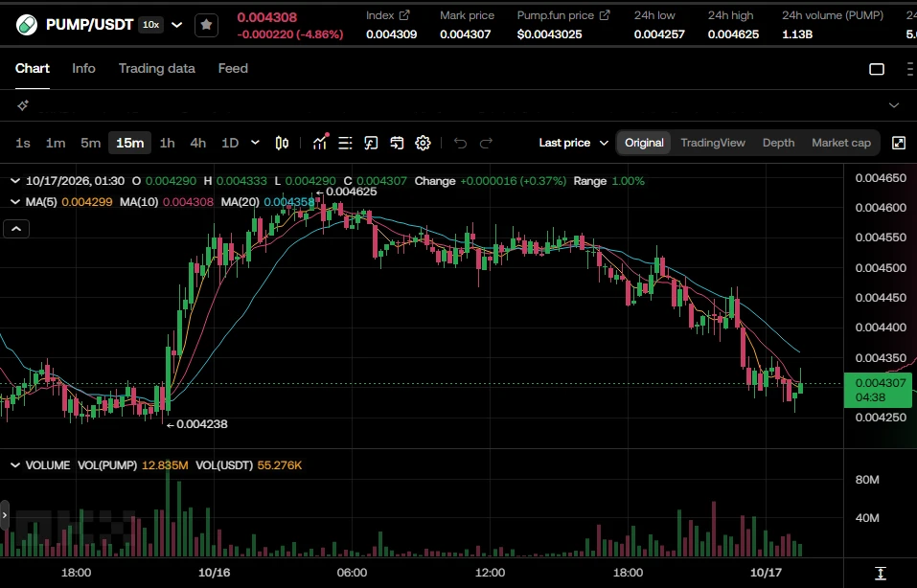Expand the chevron right of the sparkle bar
Viewport: 917px width, 588px height.
tap(894, 105)
